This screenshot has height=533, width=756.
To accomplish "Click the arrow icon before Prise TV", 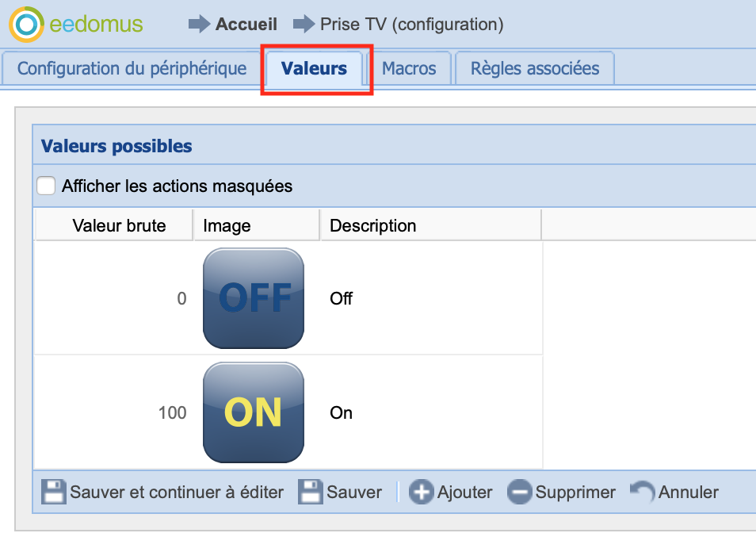I will pos(304,25).
